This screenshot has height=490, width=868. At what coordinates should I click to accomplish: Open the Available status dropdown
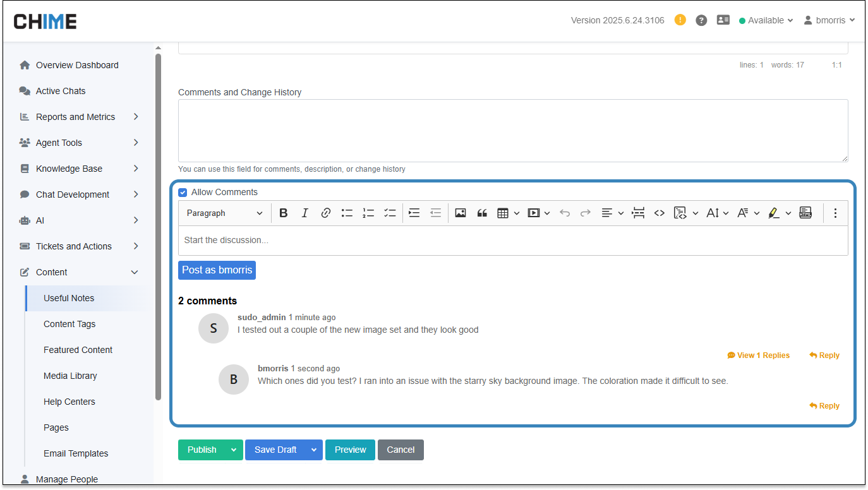(766, 20)
